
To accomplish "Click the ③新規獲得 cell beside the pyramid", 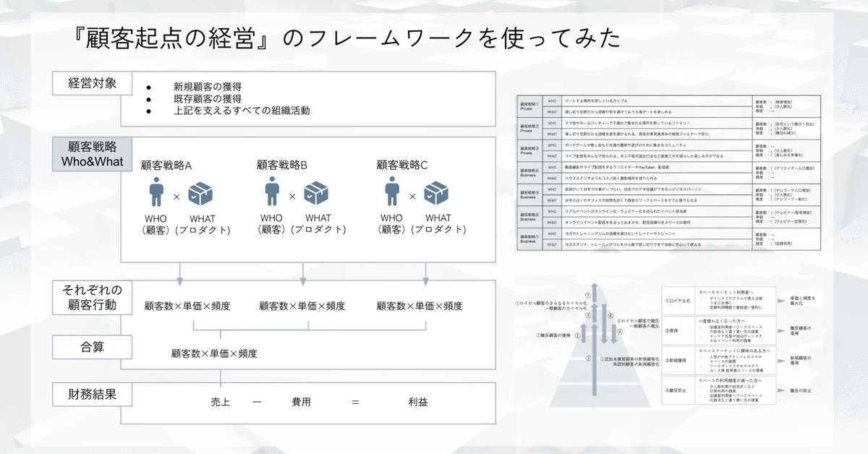I will coord(678,360).
